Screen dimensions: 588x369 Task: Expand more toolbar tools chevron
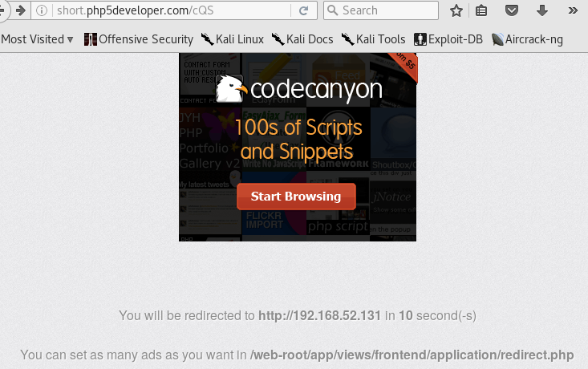pos(573,10)
